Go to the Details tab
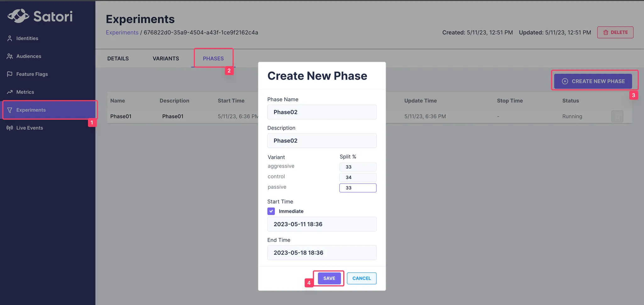644x305 pixels. pos(118,59)
